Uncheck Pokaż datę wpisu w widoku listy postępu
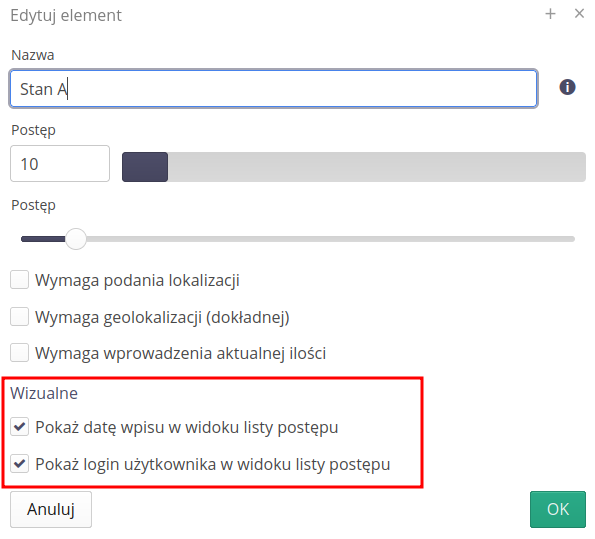Screen dimensions: 595x539 point(19,427)
